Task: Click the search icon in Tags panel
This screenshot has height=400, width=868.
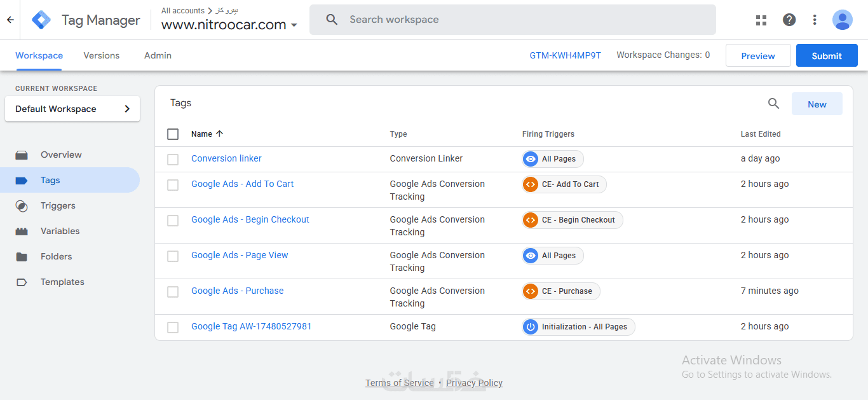Action: point(773,104)
